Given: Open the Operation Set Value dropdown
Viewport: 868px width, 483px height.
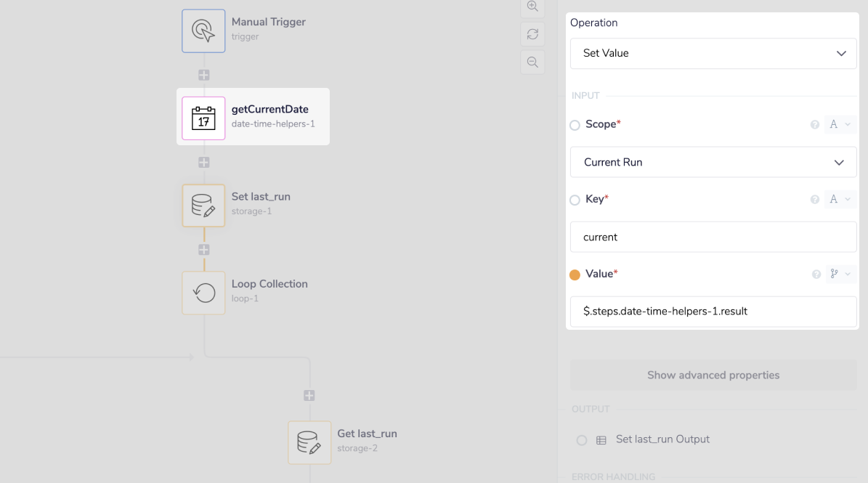Looking at the screenshot, I should pos(713,54).
